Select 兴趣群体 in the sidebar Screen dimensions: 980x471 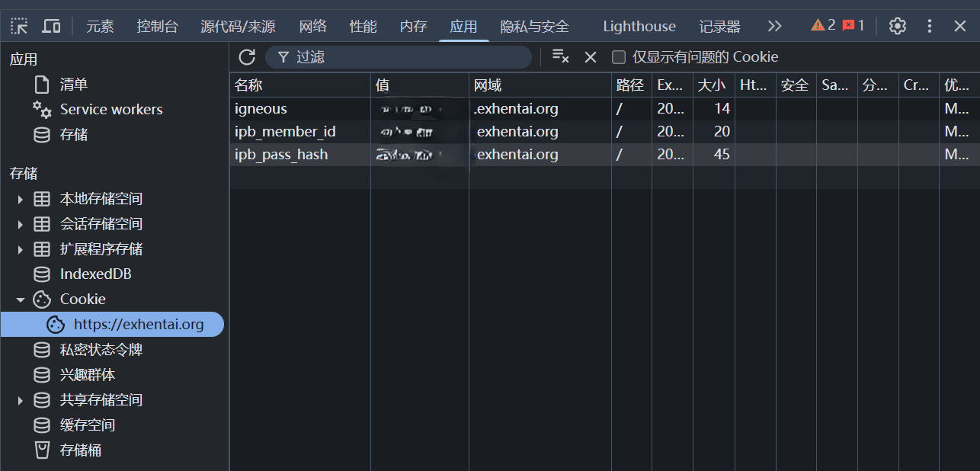88,375
